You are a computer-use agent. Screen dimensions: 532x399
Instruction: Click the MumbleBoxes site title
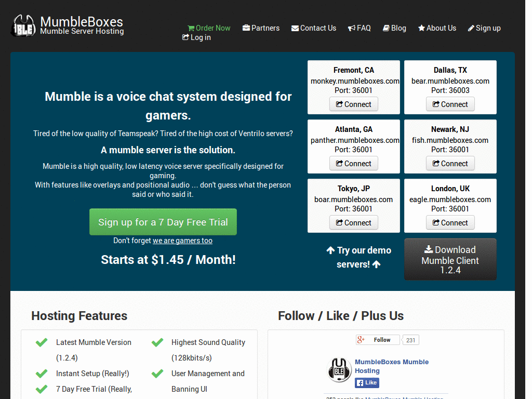pyautogui.click(x=82, y=22)
